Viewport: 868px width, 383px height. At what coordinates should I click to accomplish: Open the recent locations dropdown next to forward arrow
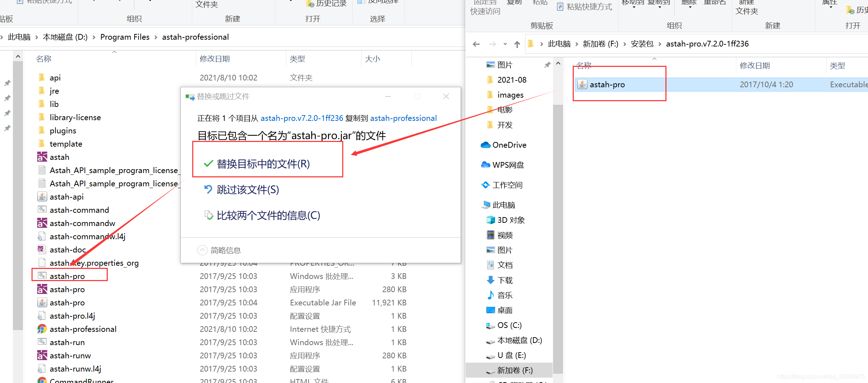(505, 44)
